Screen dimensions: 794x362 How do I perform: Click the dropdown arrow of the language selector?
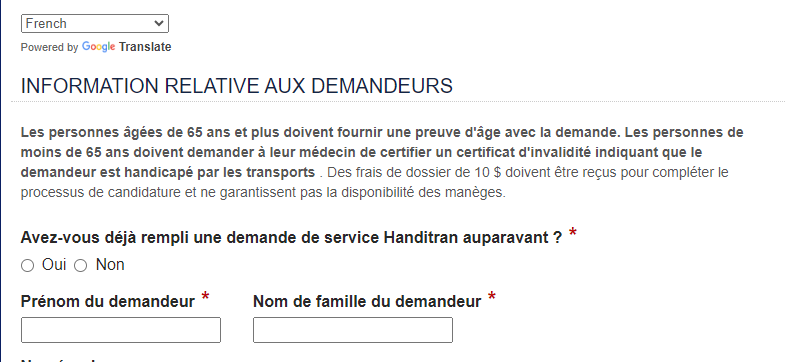pyautogui.click(x=158, y=23)
